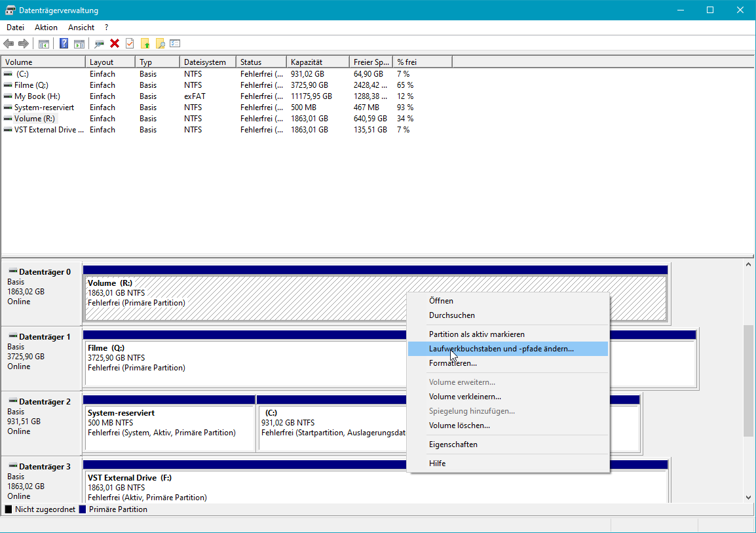
Task: Click the 11175,95 GB capacity value
Action: tap(311, 96)
